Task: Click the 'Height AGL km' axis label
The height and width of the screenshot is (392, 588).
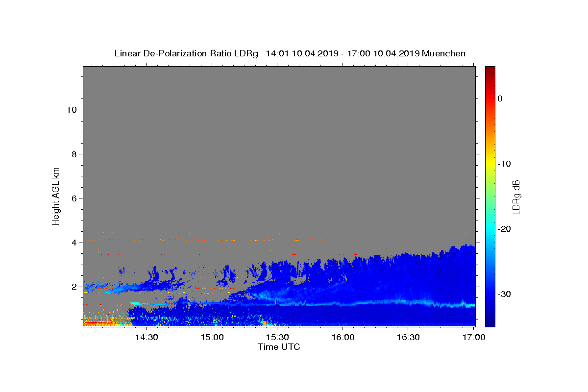Action: click(x=56, y=196)
